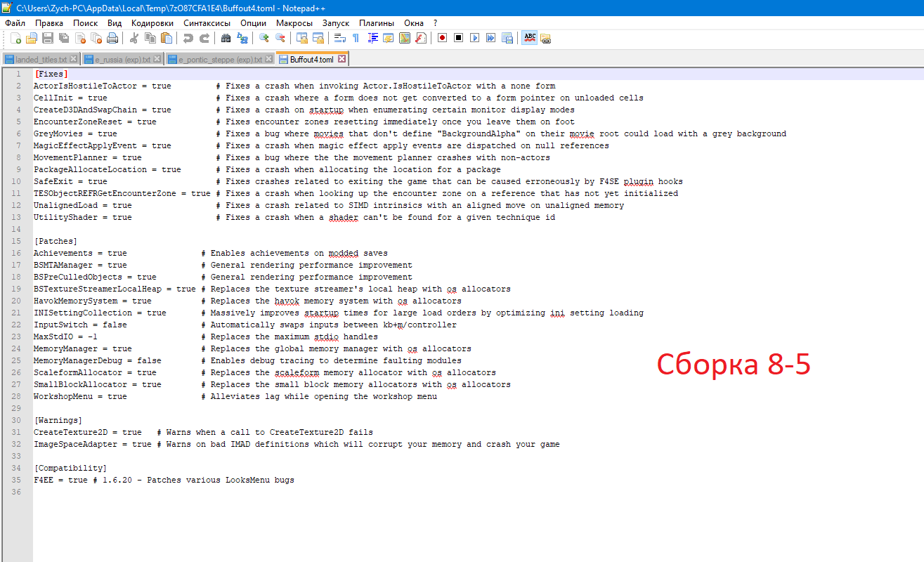Expand the Синтаксисы menu
Viewport: 924px width, 562px height.
pos(207,23)
